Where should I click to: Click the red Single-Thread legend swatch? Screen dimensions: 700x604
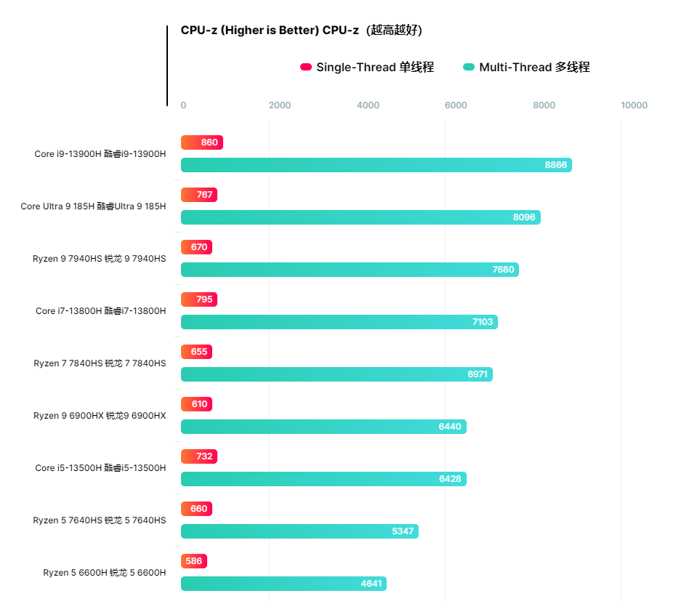click(306, 68)
